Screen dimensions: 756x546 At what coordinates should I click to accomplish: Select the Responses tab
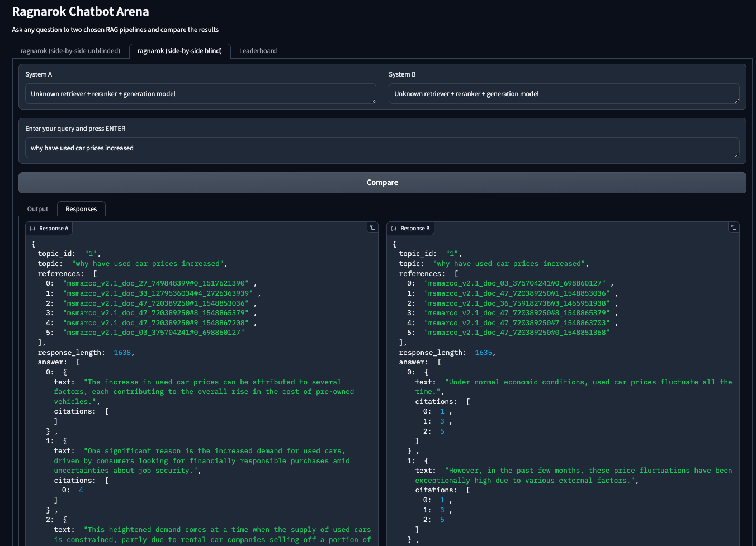click(81, 209)
